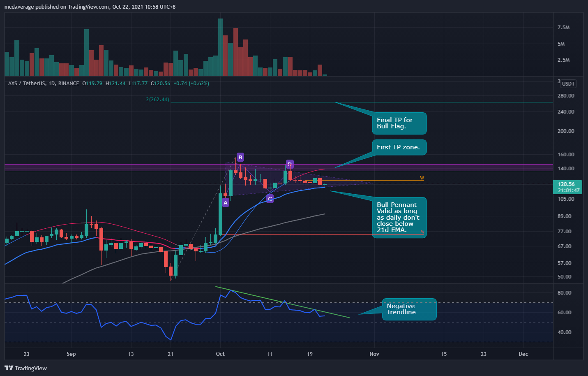Screen dimensions: 588x376
Task: Select the 'First TP zone.' callout
Action: click(x=399, y=147)
